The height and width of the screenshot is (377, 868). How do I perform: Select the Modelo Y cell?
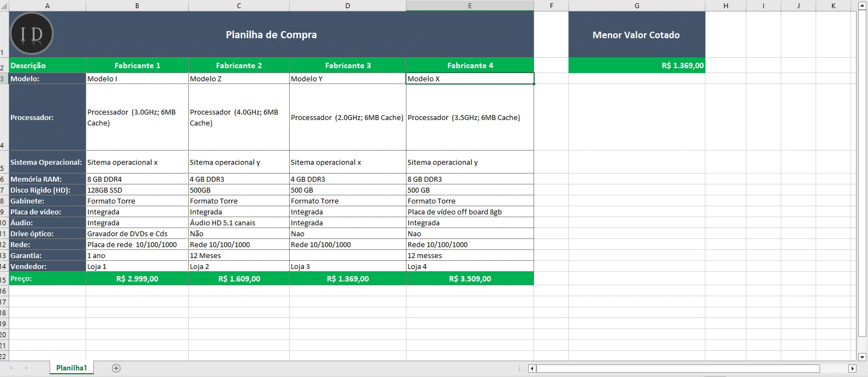[348, 79]
